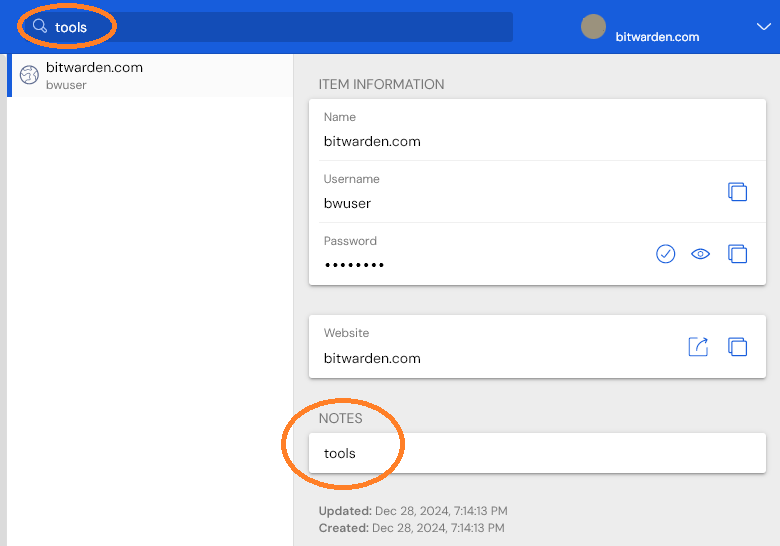Screen dimensions: 780x546
Task: Click the notes text 'tools'
Action: click(x=340, y=454)
